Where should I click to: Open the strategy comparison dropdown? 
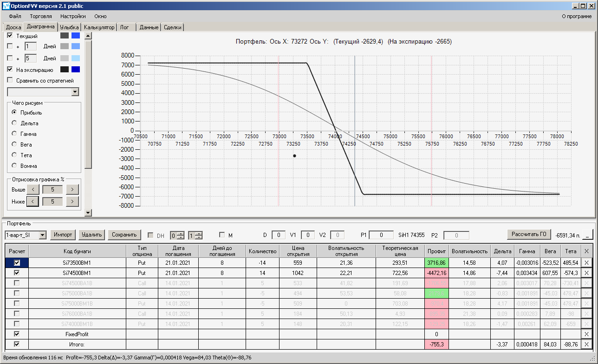(75, 92)
